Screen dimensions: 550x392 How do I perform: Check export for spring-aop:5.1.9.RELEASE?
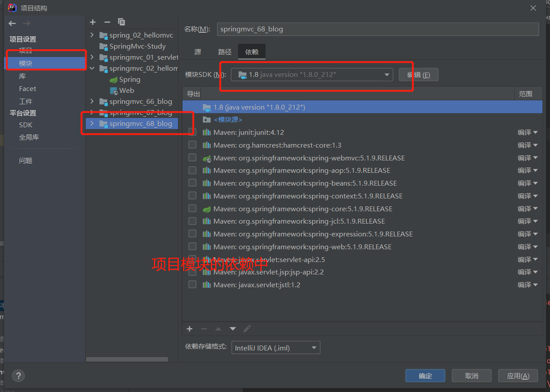(x=192, y=171)
